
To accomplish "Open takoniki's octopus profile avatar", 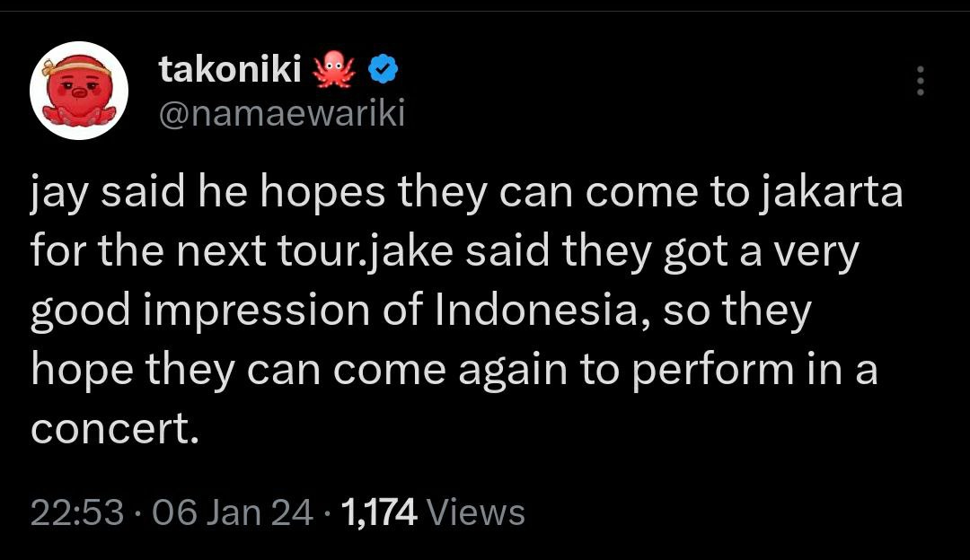I will click(x=79, y=91).
